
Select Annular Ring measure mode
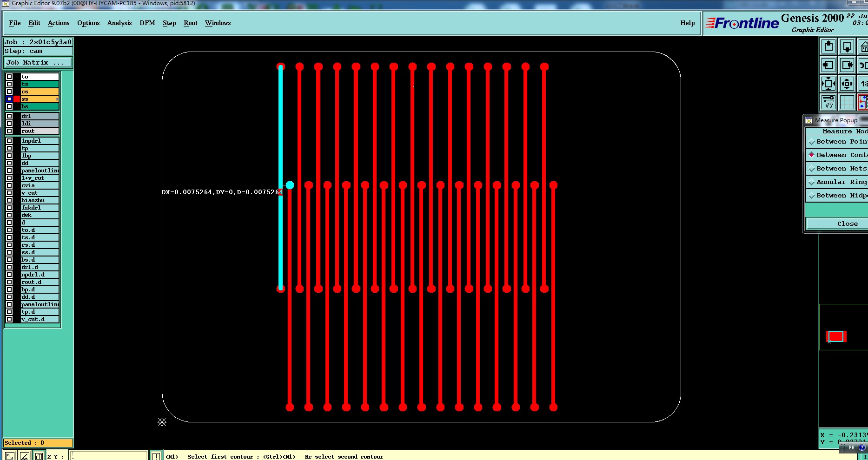tap(837, 182)
